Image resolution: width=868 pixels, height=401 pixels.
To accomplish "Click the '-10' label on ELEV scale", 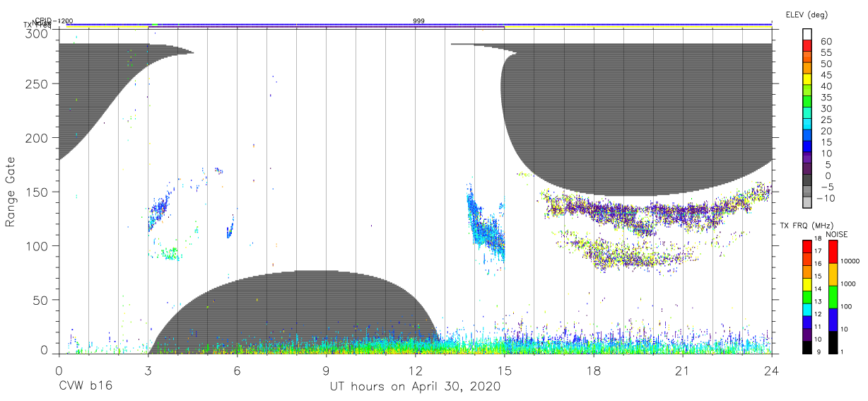I will pos(825,197).
